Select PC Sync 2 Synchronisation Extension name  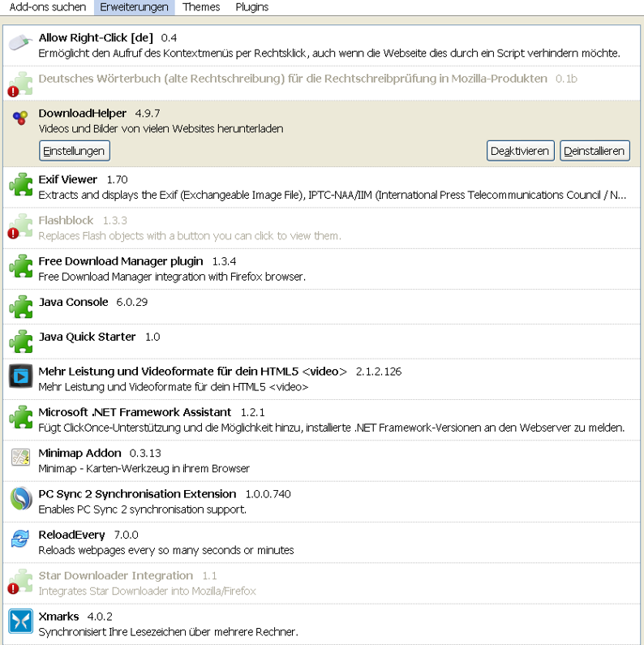tap(137, 493)
